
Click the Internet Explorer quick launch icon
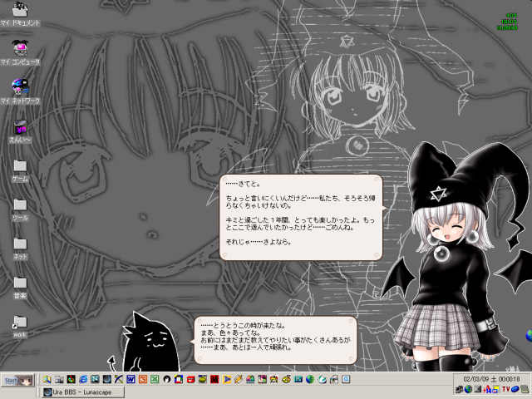click(83, 379)
